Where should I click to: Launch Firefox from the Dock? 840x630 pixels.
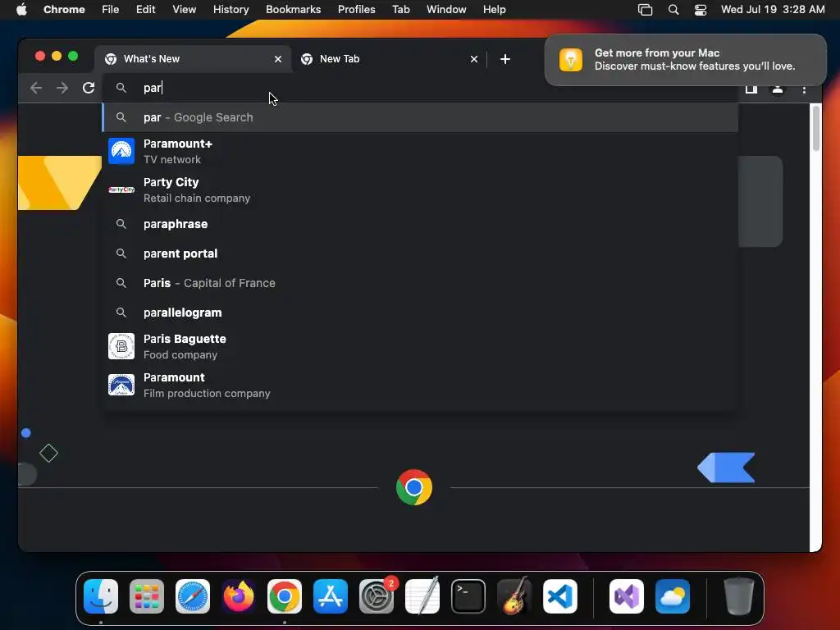pyautogui.click(x=239, y=596)
